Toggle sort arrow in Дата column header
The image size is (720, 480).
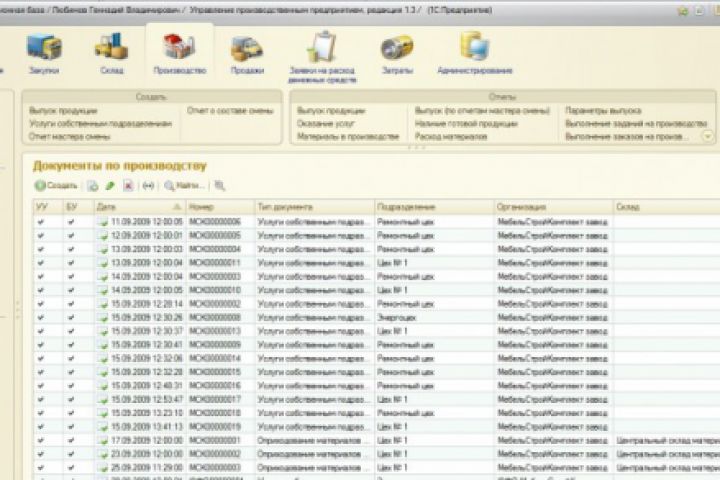pos(177,207)
